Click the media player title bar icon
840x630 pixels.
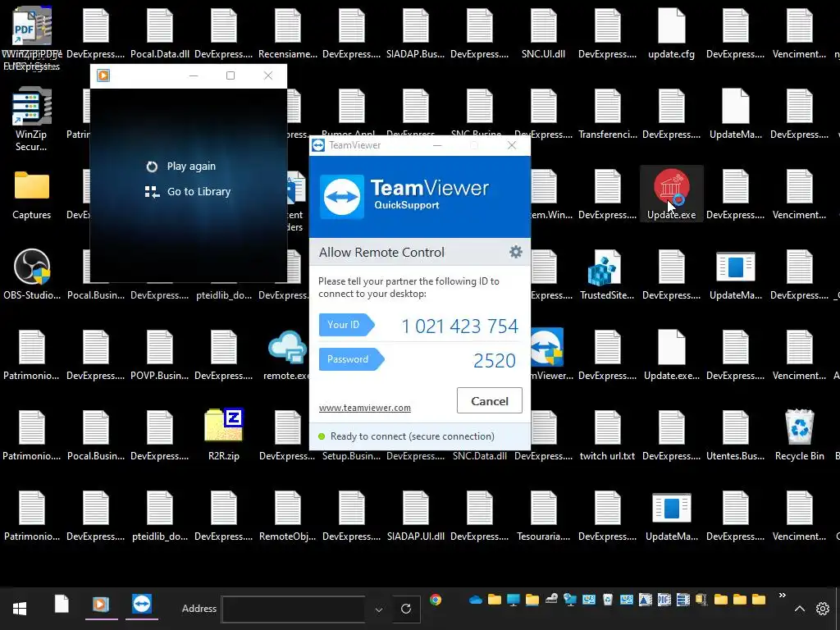pyautogui.click(x=103, y=75)
